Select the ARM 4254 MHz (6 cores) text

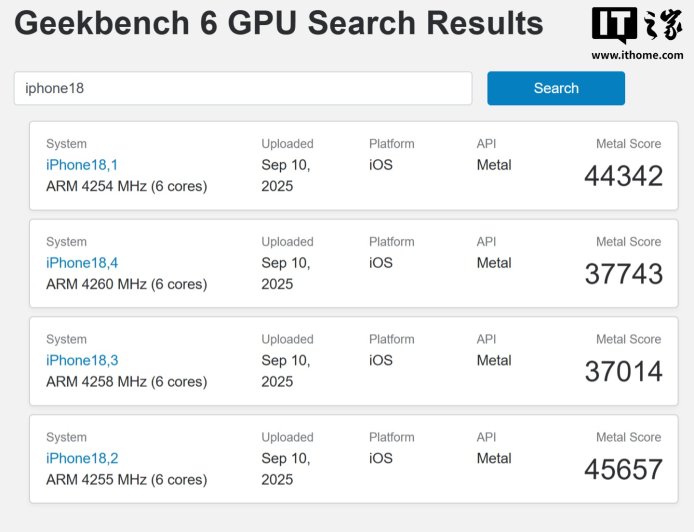[x=126, y=186]
